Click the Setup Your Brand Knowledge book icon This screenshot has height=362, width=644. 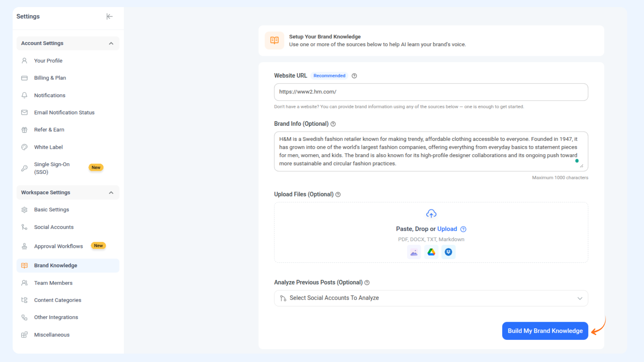274,41
